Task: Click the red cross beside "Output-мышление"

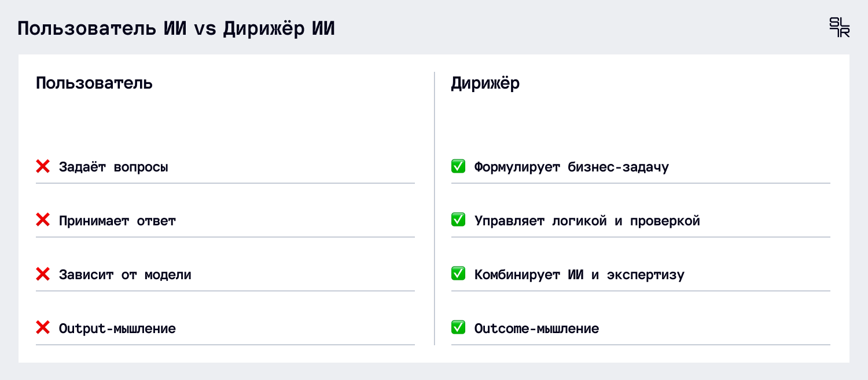Action: pyautogui.click(x=43, y=328)
